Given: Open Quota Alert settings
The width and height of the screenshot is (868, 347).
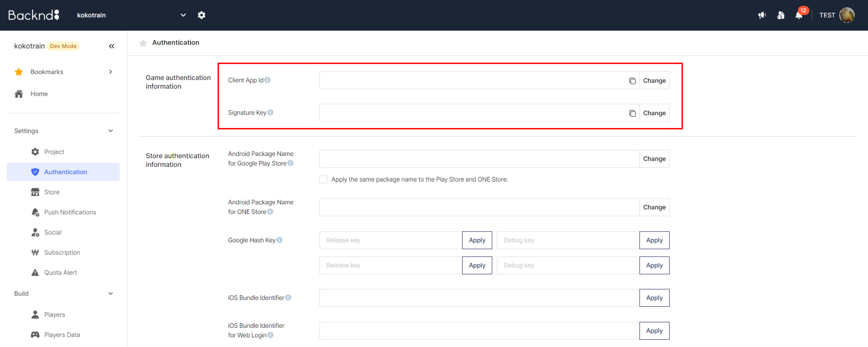Looking at the screenshot, I should 63,273.
